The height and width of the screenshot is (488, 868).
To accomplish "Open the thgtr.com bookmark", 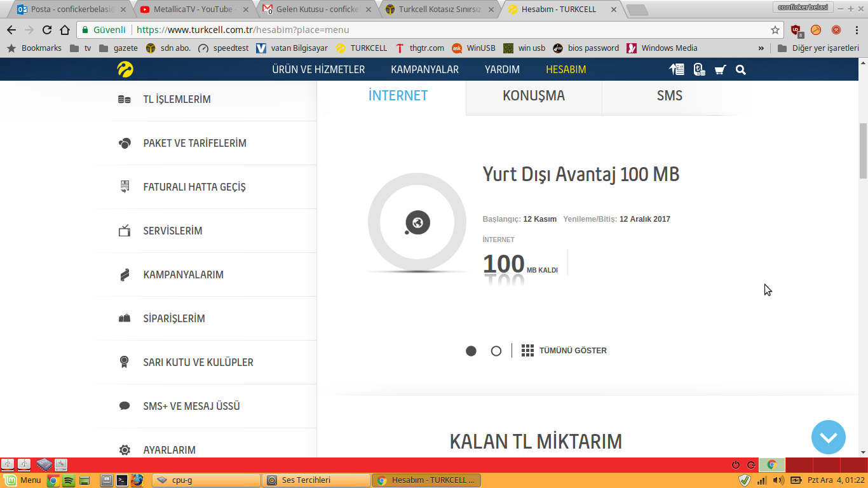I will coord(420,48).
